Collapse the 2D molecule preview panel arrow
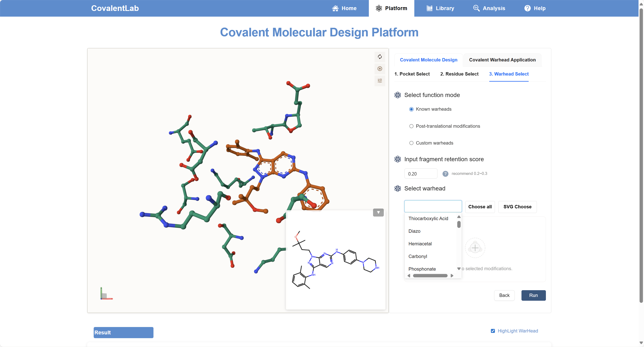Image resolution: width=644 pixels, height=347 pixels. 378,212
